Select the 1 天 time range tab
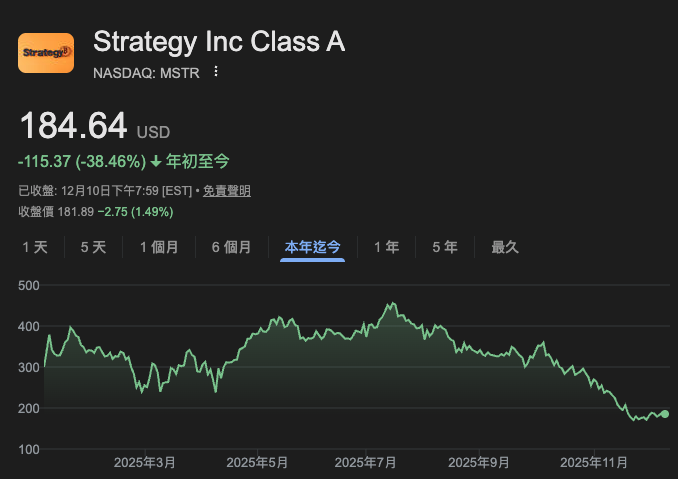The image size is (678, 479). pos(35,247)
